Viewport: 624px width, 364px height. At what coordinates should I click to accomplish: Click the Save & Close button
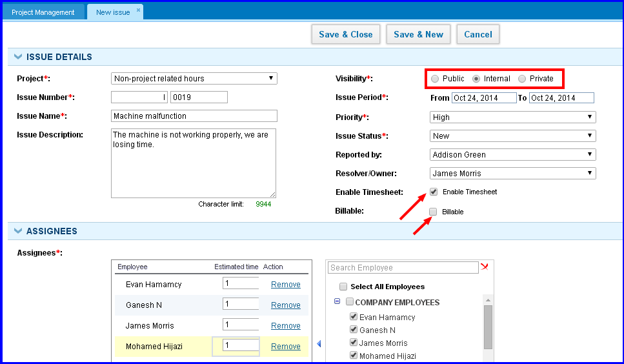[x=345, y=34]
